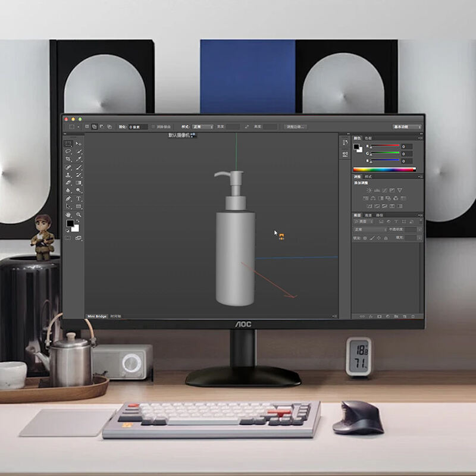Add a Vibrance adjustment (triangle icon)

coord(400,190)
